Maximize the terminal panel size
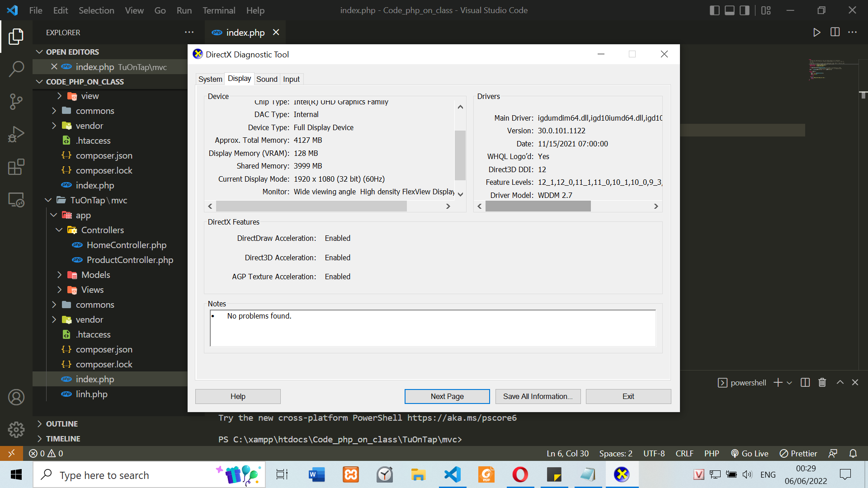868x488 pixels. [840, 383]
